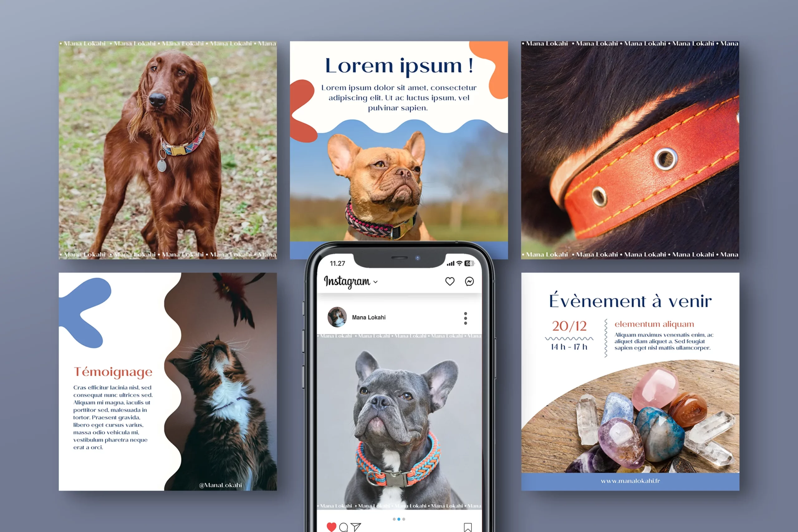798x532 pixels.
Task: Share the post via the paper plane icon
Action: [x=356, y=528]
